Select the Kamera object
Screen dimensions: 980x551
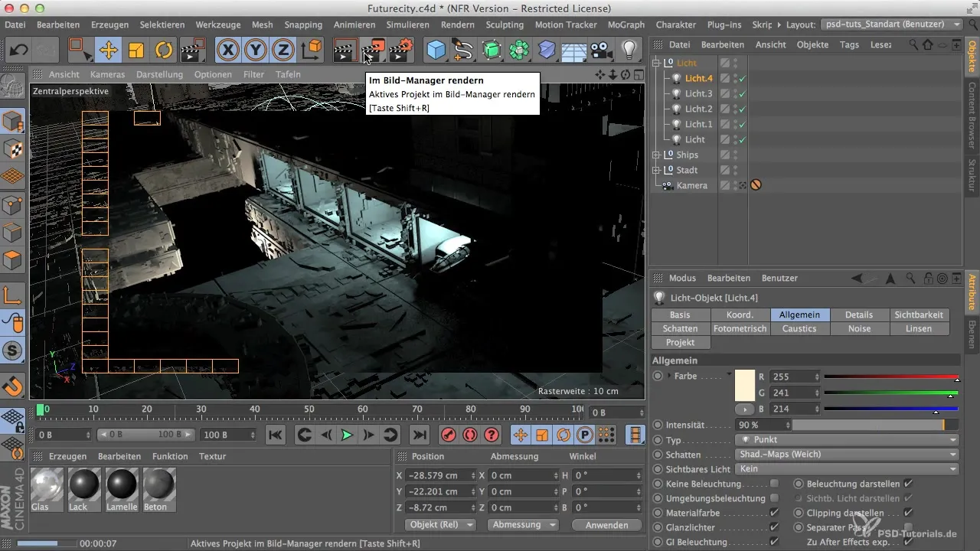click(x=691, y=185)
